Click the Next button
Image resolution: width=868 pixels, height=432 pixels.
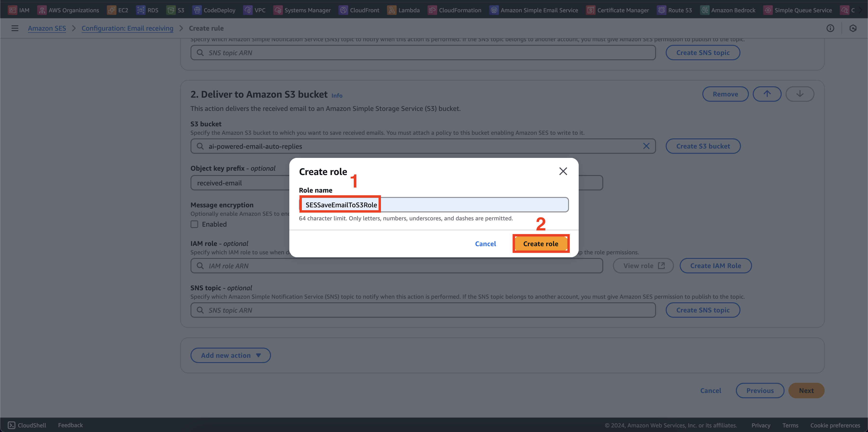[806, 391]
